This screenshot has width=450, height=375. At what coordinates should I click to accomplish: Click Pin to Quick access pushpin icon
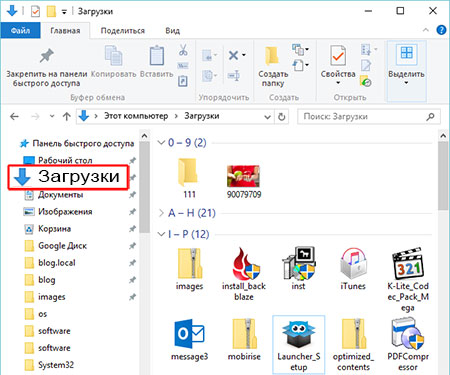point(46,55)
